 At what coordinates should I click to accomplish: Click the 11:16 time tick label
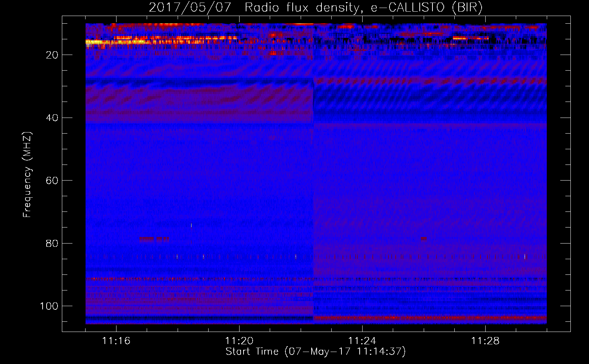116,341
